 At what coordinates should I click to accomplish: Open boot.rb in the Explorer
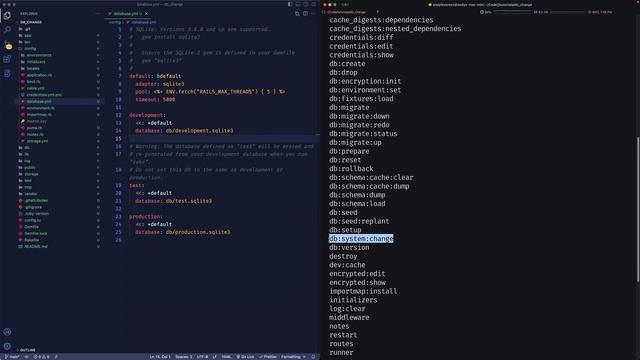pyautogui.click(x=33, y=82)
